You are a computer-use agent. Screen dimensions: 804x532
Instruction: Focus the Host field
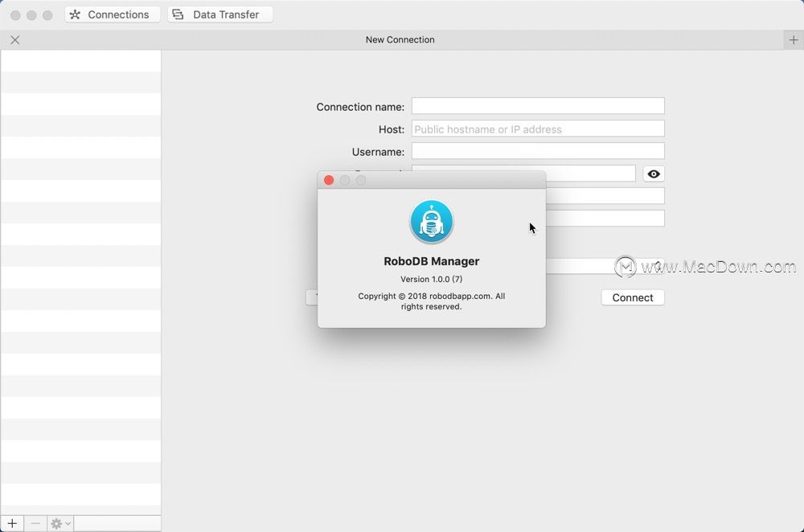[538, 129]
